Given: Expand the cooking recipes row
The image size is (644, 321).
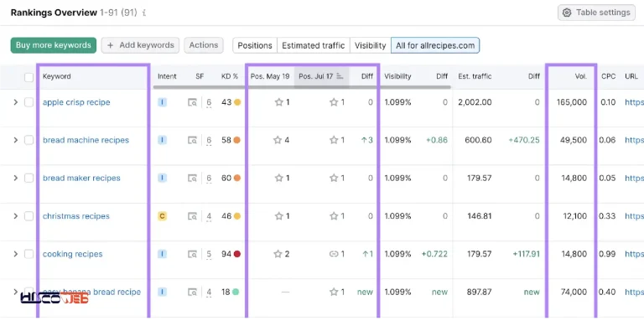Looking at the screenshot, I should pyautogui.click(x=16, y=254).
